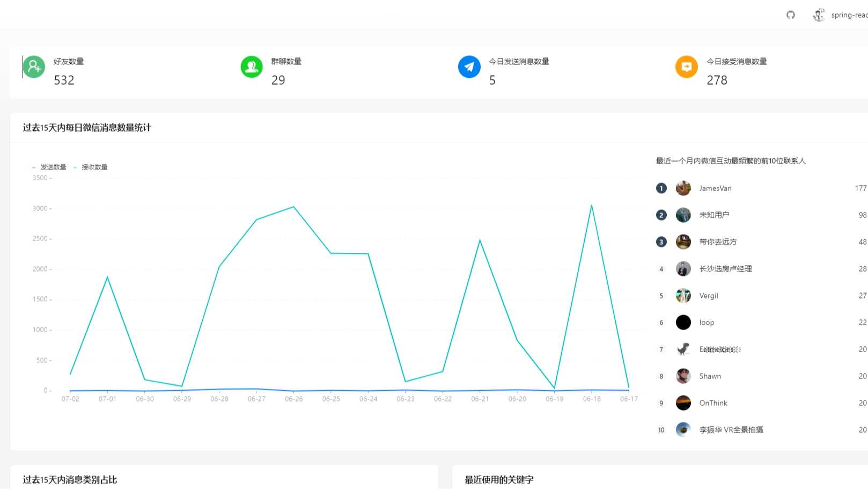Viewport: 868px width, 489px height.
Task: Open the spring-read username menu
Action: 849,15
